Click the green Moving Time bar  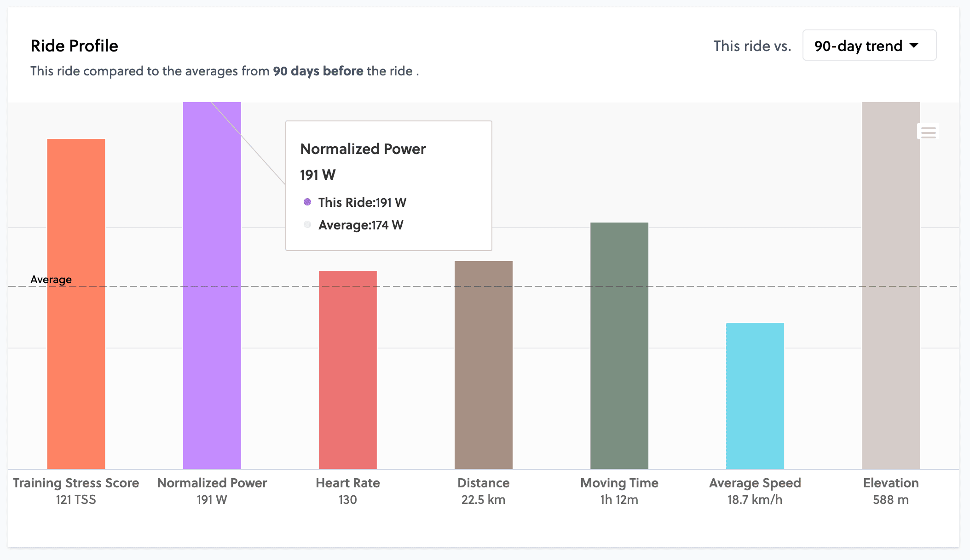pos(619,345)
